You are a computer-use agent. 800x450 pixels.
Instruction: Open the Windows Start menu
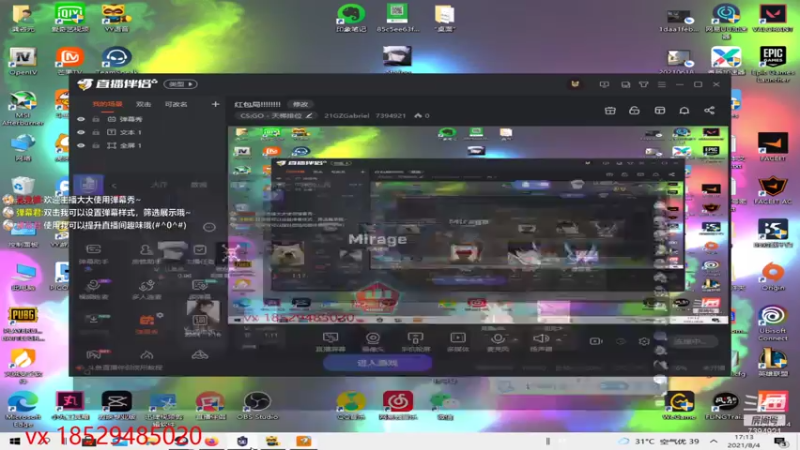14,441
